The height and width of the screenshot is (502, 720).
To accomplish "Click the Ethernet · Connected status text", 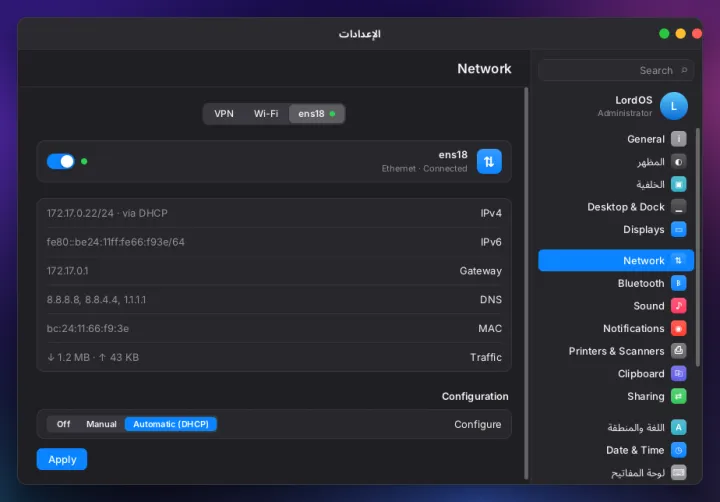I will (424, 169).
